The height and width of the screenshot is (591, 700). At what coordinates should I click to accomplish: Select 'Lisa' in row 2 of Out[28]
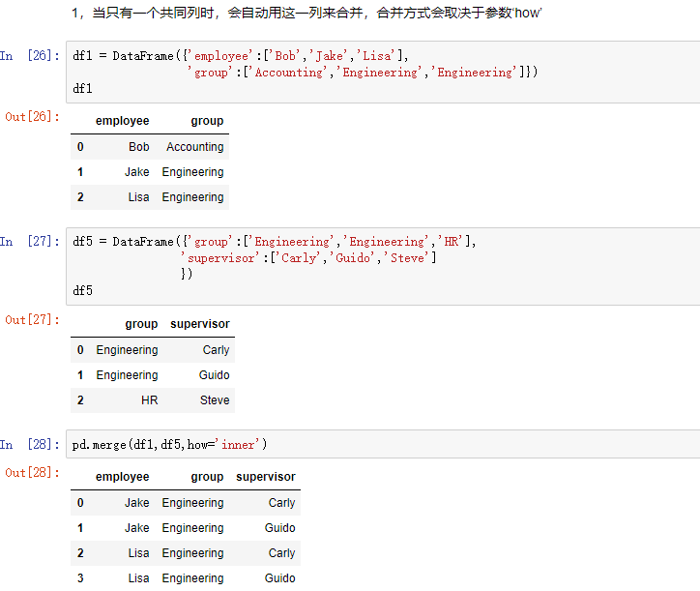[x=139, y=552]
